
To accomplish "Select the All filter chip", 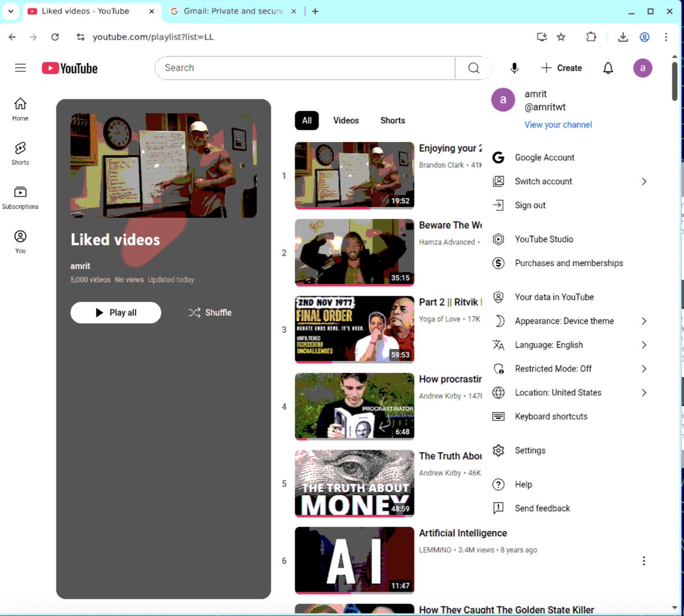I will tap(307, 120).
